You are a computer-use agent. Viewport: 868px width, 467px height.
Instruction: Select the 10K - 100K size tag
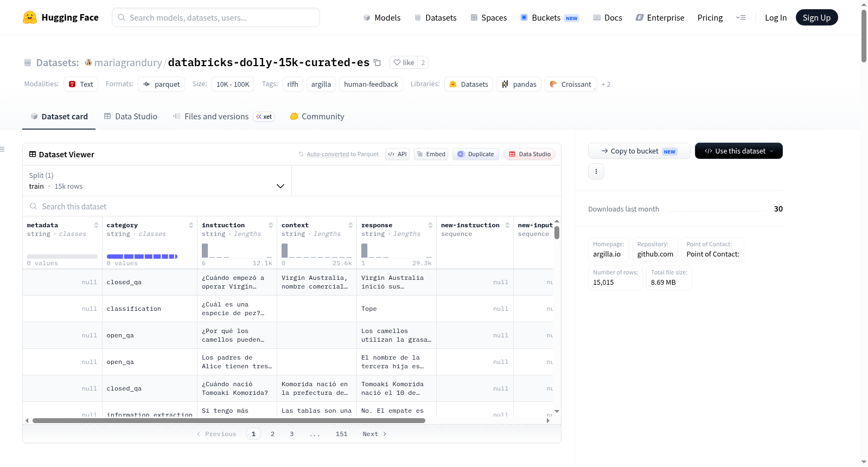pyautogui.click(x=233, y=84)
